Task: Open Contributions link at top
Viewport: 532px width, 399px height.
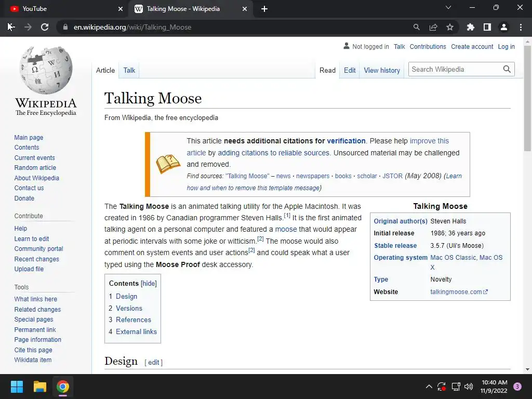Action: click(428, 46)
